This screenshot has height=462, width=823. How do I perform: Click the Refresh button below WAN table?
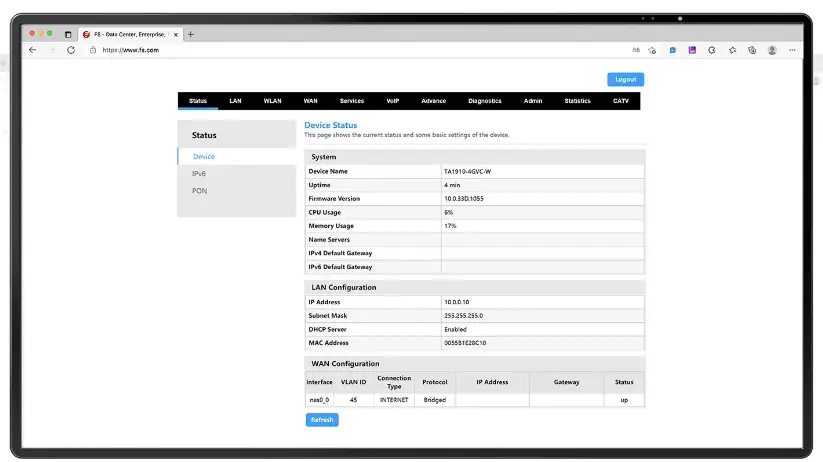point(322,420)
